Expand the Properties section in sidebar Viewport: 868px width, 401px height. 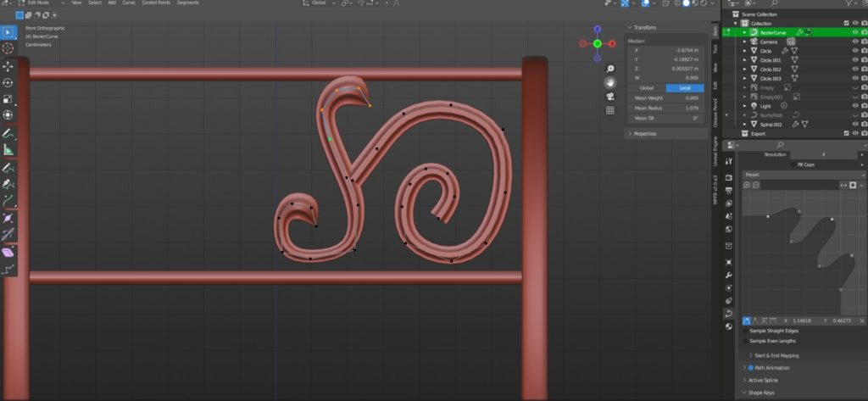644,133
